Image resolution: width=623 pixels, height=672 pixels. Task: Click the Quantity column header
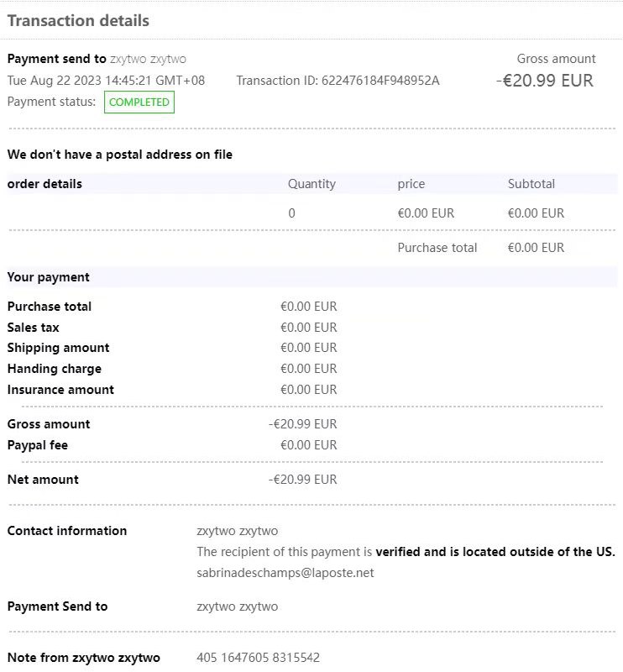pyautogui.click(x=311, y=184)
